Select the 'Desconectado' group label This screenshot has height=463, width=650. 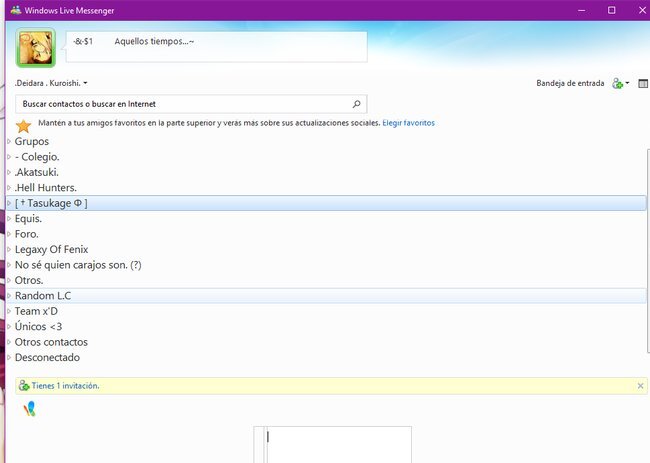(x=47, y=357)
